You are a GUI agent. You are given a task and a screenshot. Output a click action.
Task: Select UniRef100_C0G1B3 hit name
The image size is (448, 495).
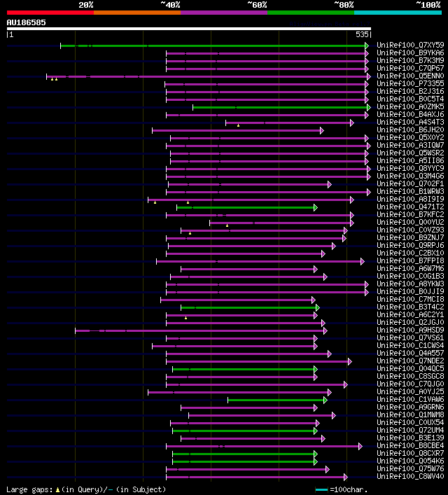(x=410, y=277)
